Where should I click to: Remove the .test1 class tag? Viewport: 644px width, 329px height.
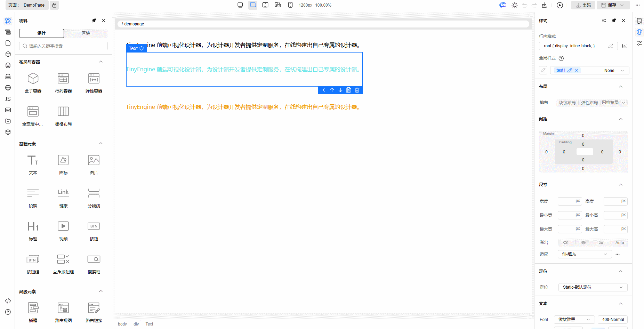point(577,70)
